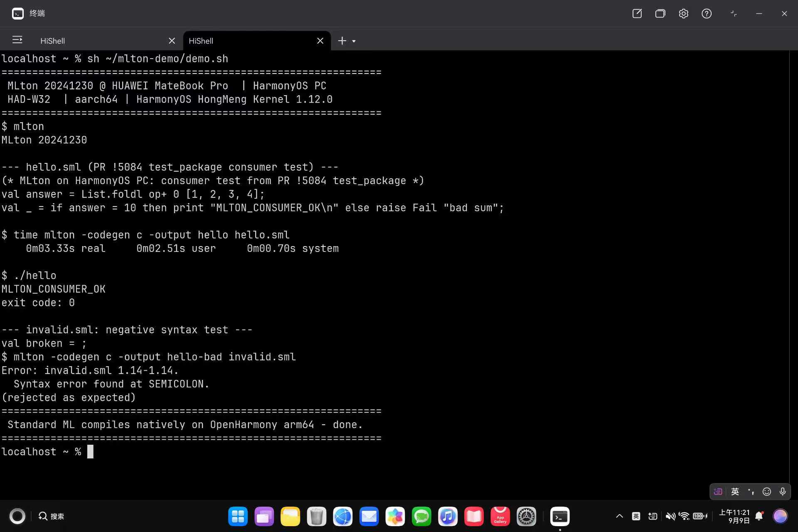Click the 'MLton 20241230' version output line
The image size is (798, 532).
tap(44, 140)
